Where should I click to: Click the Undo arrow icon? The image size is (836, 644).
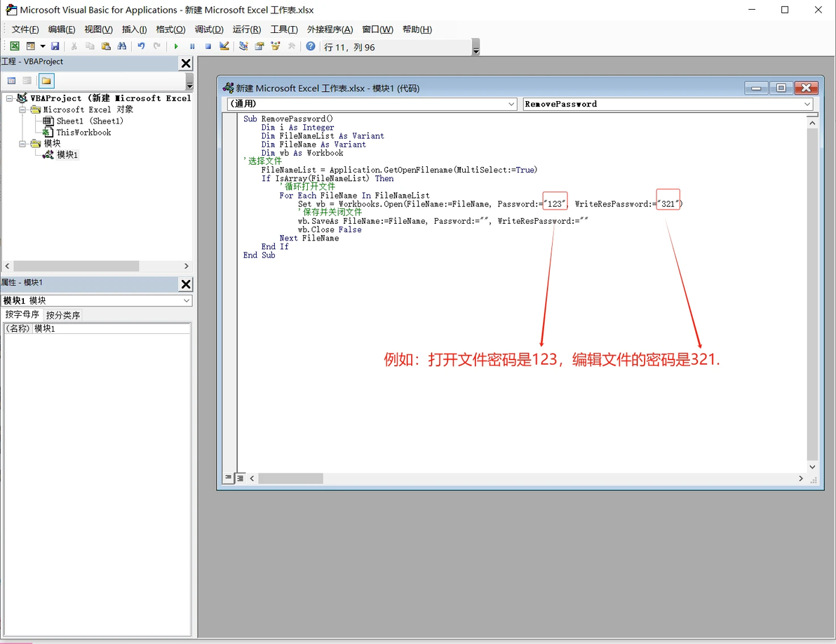tap(141, 46)
